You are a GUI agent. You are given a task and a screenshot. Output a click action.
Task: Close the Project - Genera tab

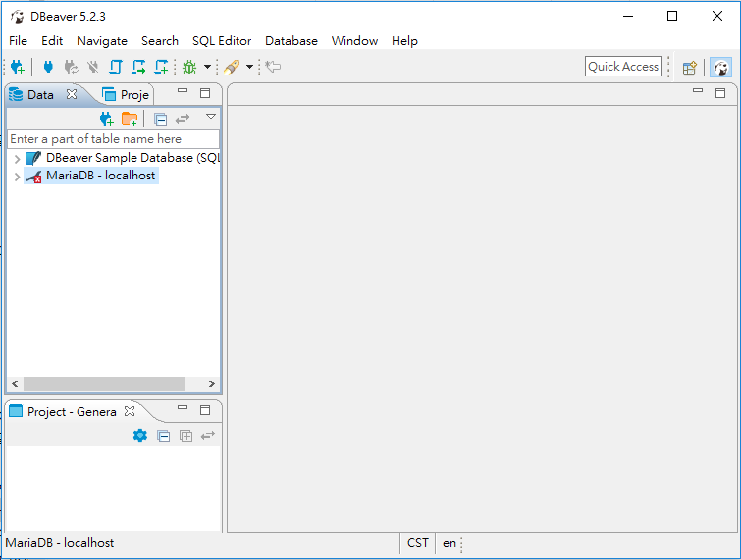tap(130, 411)
